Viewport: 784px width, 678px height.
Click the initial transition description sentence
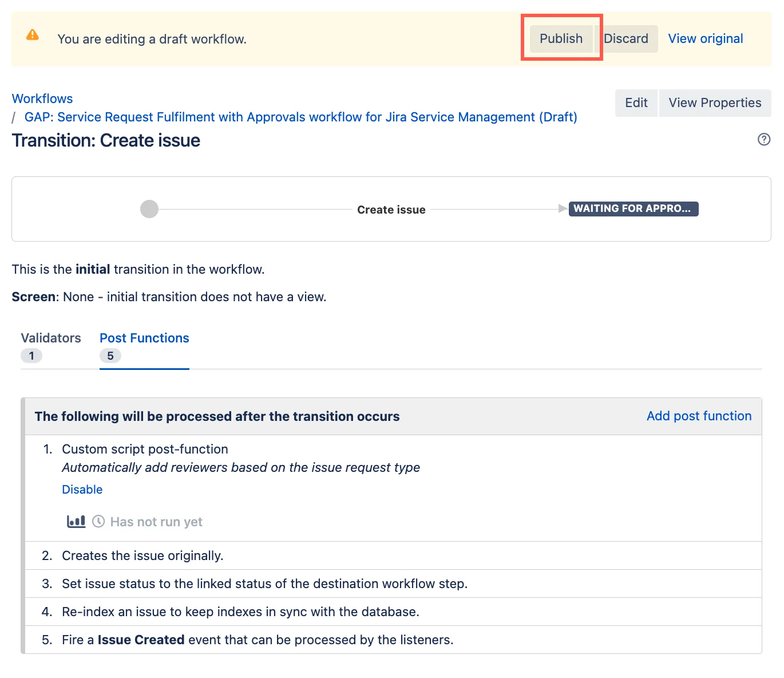[138, 269]
